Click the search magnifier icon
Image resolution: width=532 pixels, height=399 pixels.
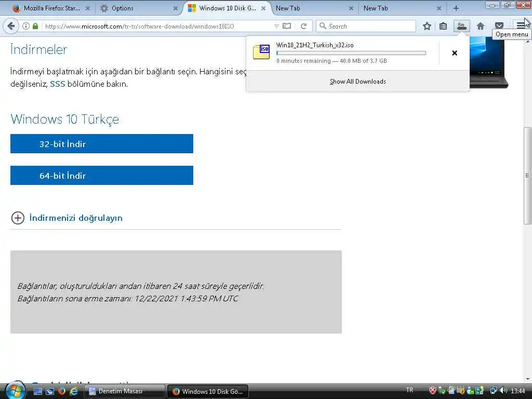tap(323, 26)
